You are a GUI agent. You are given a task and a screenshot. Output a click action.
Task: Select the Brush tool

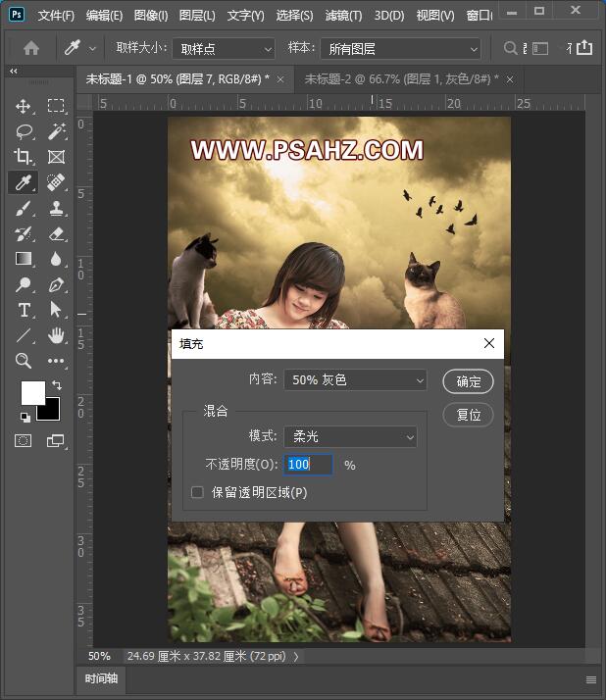click(24, 208)
